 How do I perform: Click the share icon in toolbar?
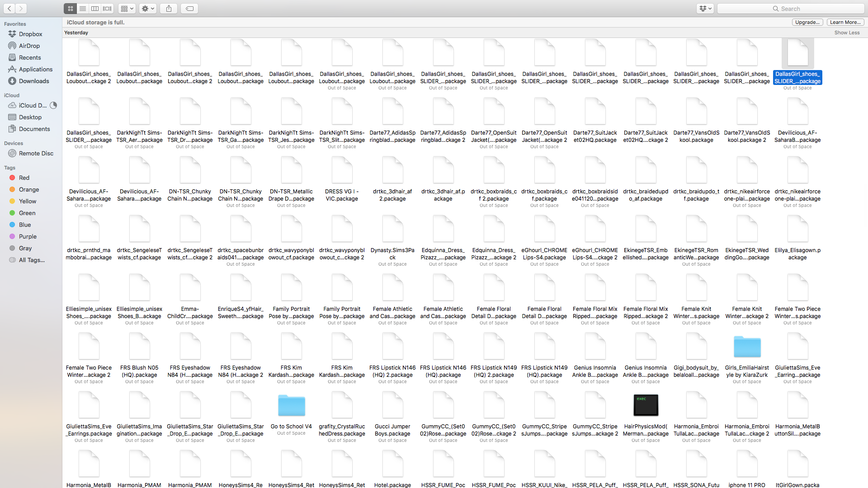click(169, 8)
